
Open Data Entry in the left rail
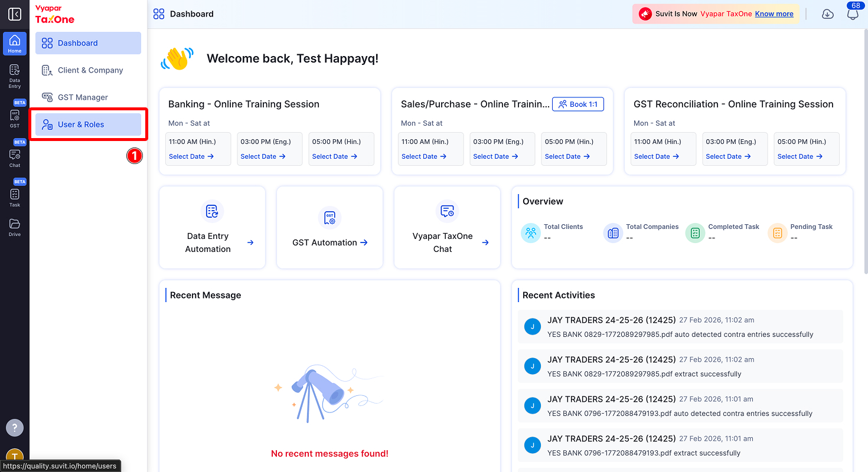coord(15,76)
